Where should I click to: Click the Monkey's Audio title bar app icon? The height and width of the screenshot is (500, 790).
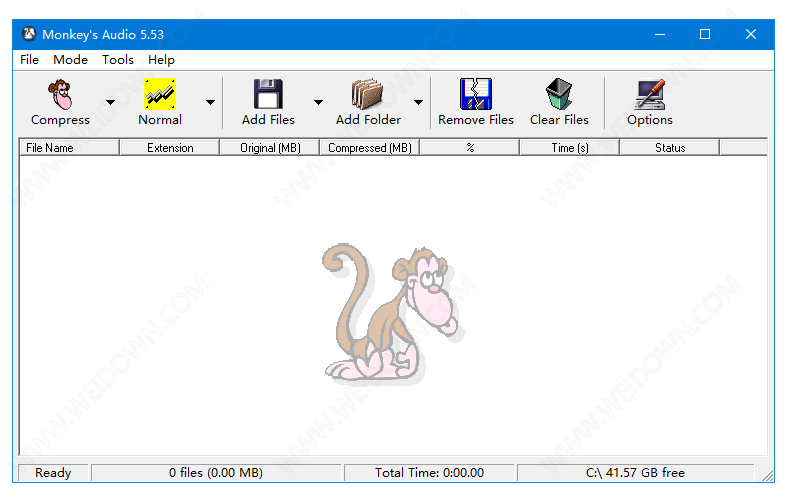pyautogui.click(x=29, y=34)
